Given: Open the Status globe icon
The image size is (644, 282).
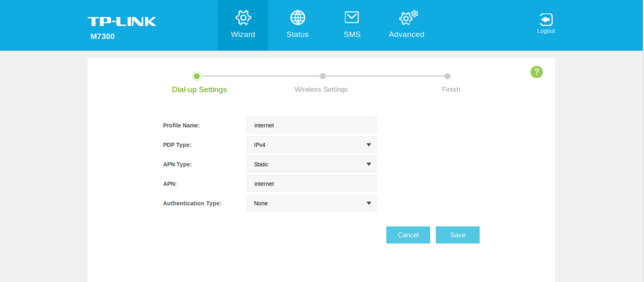Looking at the screenshot, I should pyautogui.click(x=297, y=18).
